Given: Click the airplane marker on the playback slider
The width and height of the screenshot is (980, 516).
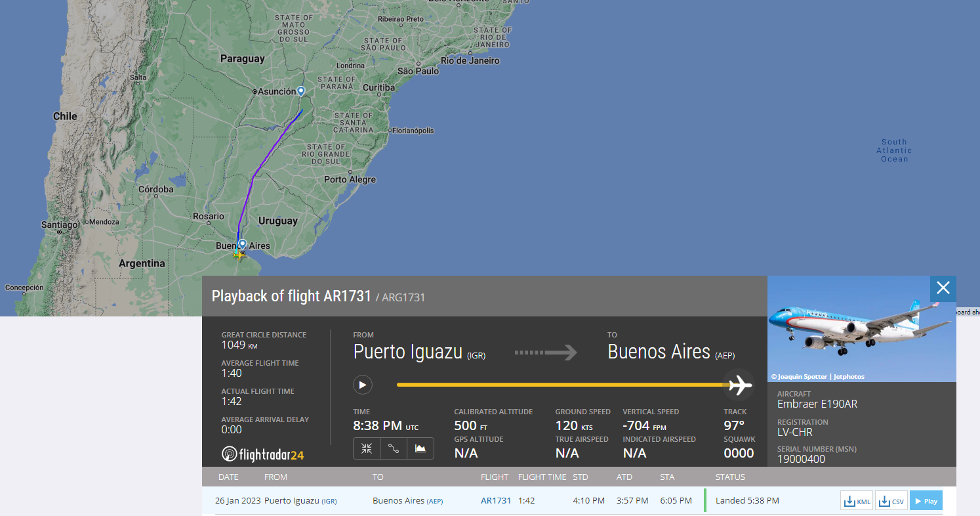Looking at the screenshot, I should (x=739, y=385).
